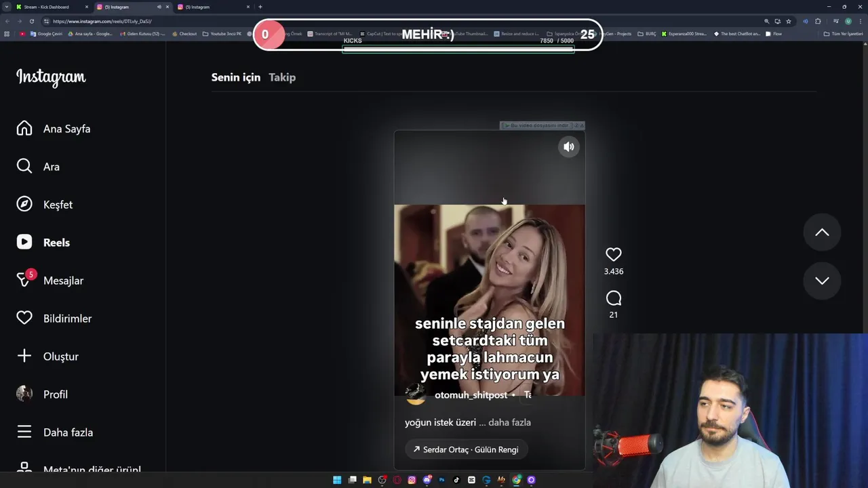
Task: Switch to Senin için tab
Action: (235, 77)
